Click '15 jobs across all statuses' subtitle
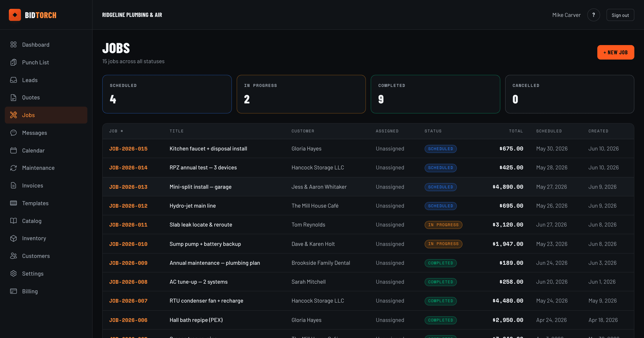Viewport: 644px width, 338px height. (x=133, y=61)
